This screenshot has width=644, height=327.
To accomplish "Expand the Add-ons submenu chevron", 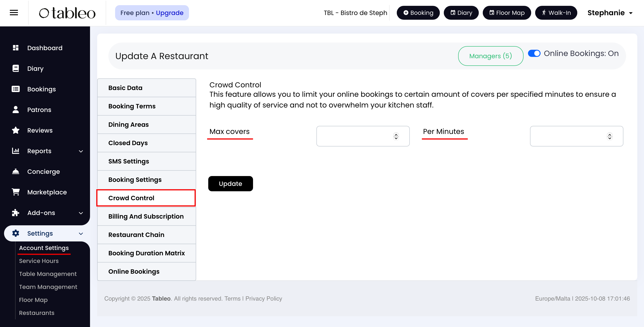I will [81, 213].
